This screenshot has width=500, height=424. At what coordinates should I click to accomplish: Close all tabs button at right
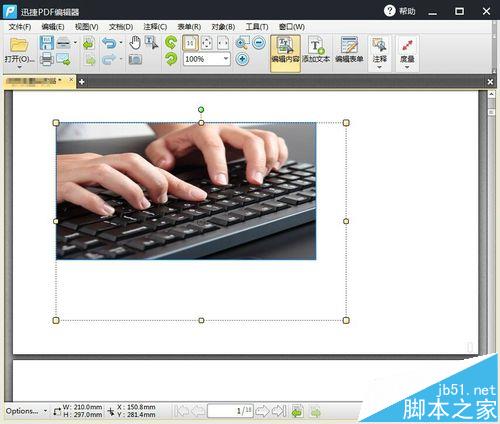pyautogui.click(x=490, y=82)
